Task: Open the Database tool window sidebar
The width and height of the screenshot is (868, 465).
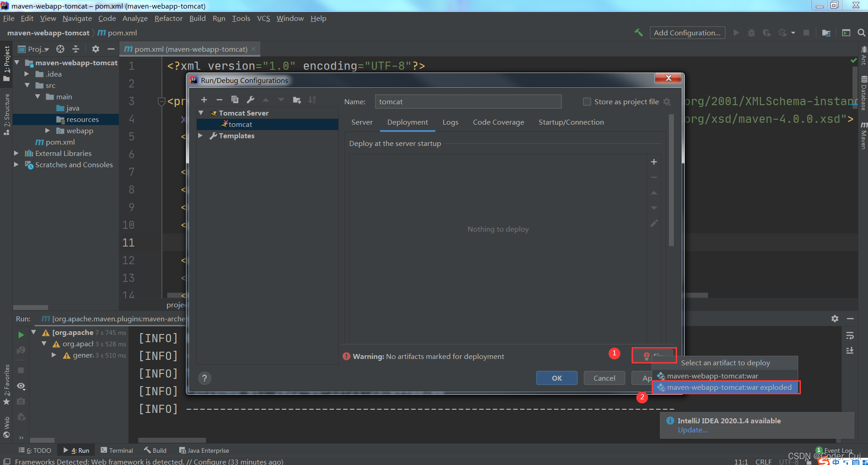Action: (863, 93)
